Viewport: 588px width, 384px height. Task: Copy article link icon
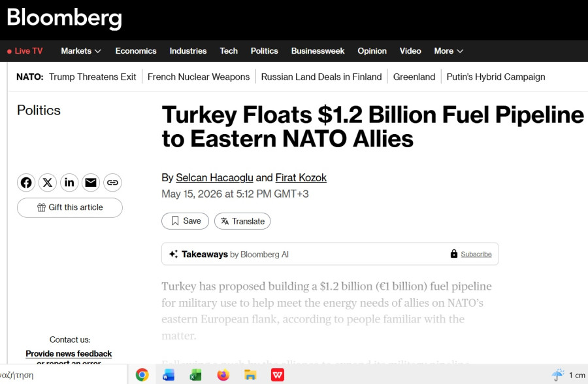(x=112, y=183)
